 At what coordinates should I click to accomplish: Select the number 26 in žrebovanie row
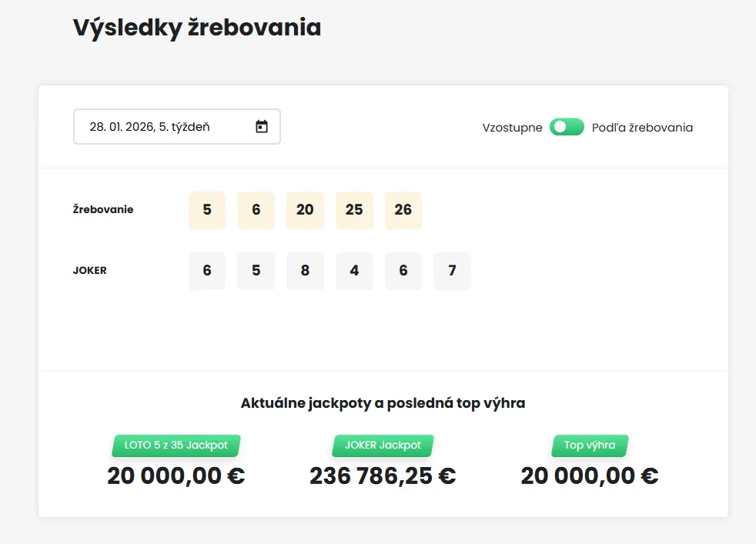(403, 210)
